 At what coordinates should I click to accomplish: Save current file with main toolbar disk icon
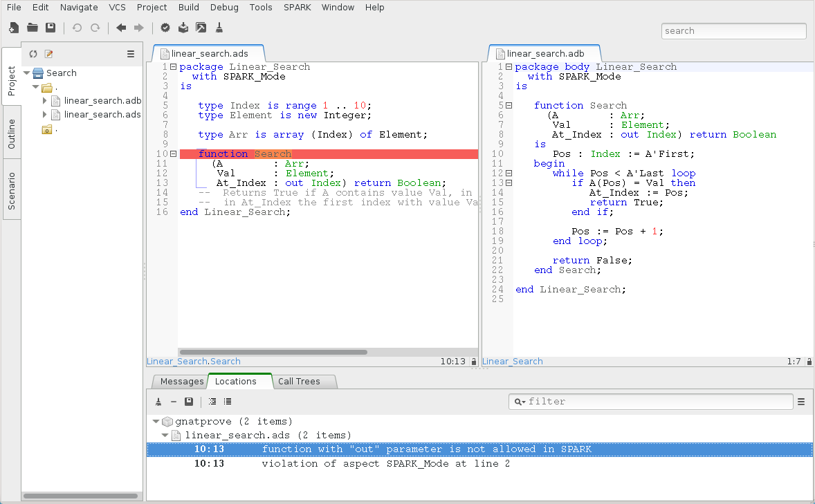tap(51, 28)
